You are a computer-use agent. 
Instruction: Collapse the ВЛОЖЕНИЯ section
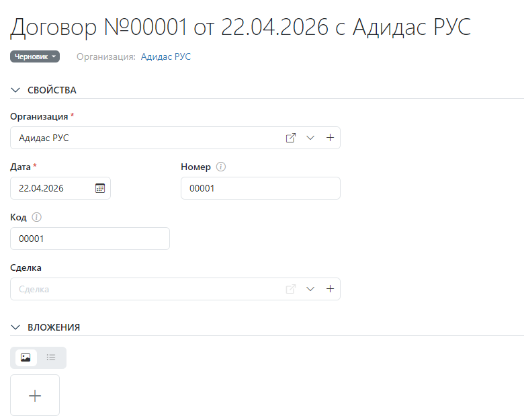(16, 327)
